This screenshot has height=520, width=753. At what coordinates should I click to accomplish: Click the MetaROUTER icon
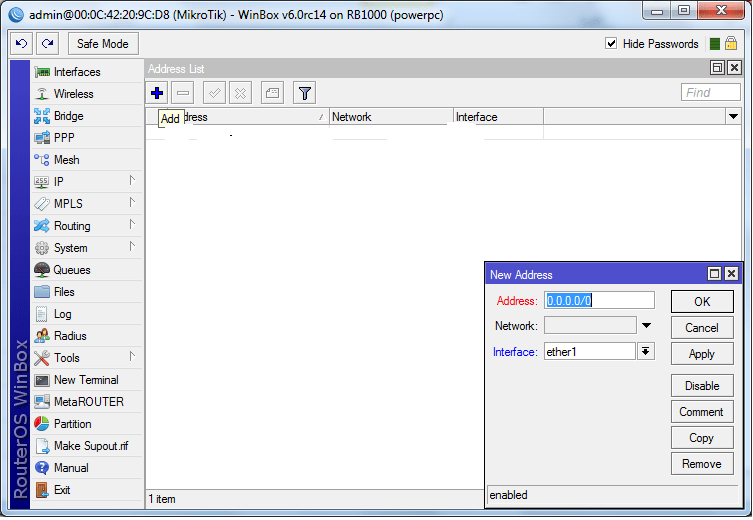[x=42, y=402]
